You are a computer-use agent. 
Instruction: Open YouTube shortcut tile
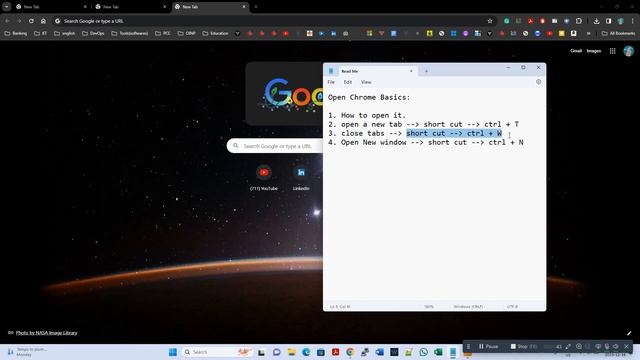[x=264, y=178]
